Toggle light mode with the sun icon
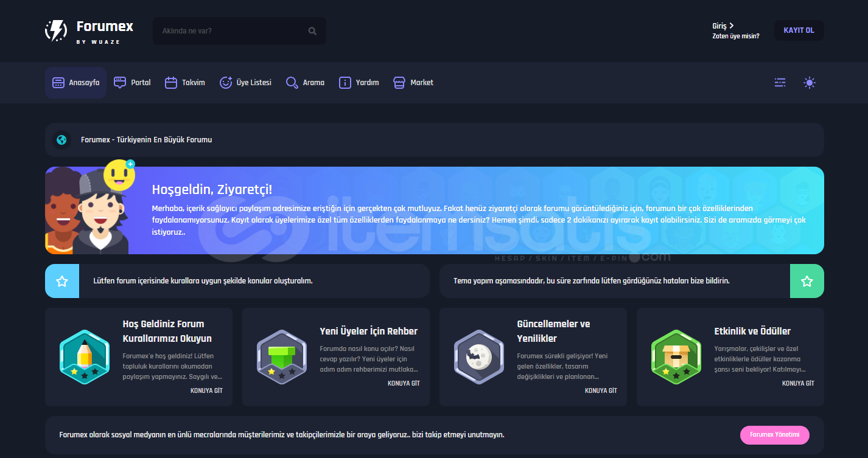 [x=809, y=83]
